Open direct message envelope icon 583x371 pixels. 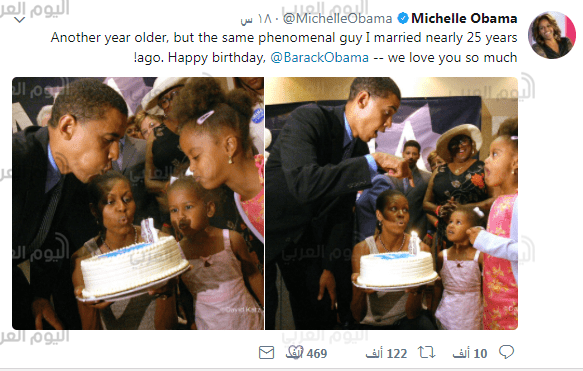pyautogui.click(x=266, y=352)
